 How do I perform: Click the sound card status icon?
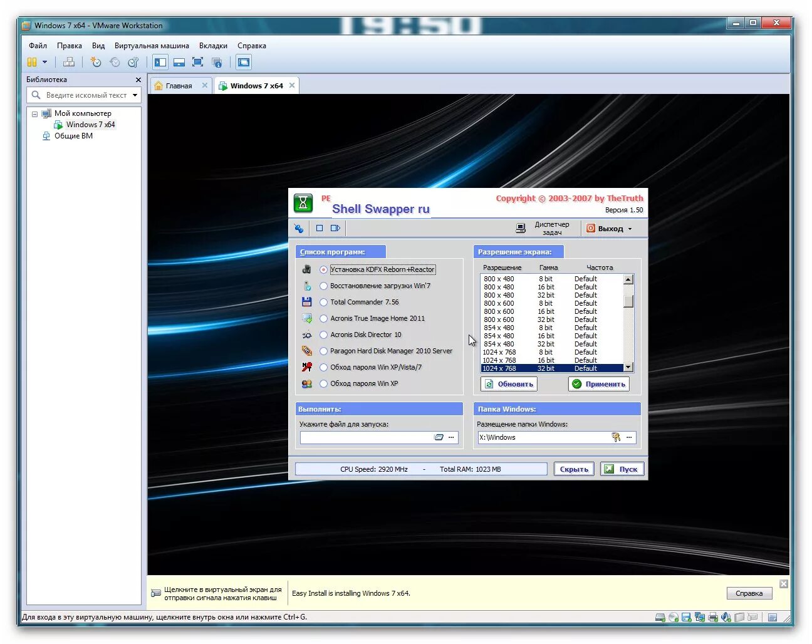click(x=726, y=617)
